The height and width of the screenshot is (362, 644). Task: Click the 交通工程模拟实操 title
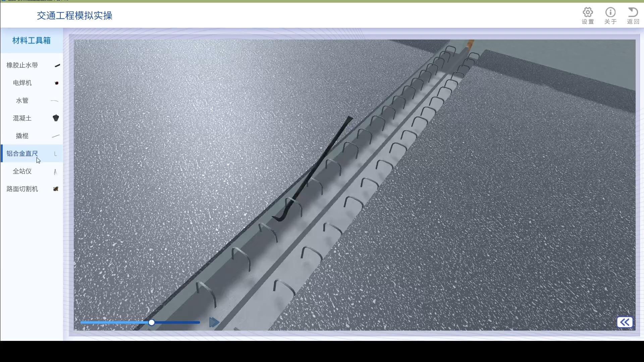pyautogui.click(x=74, y=16)
